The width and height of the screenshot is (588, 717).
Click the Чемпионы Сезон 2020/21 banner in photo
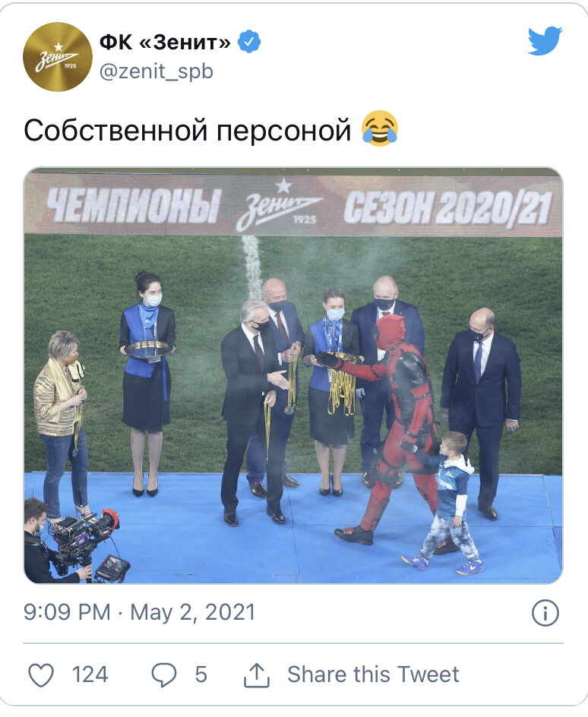point(293,204)
